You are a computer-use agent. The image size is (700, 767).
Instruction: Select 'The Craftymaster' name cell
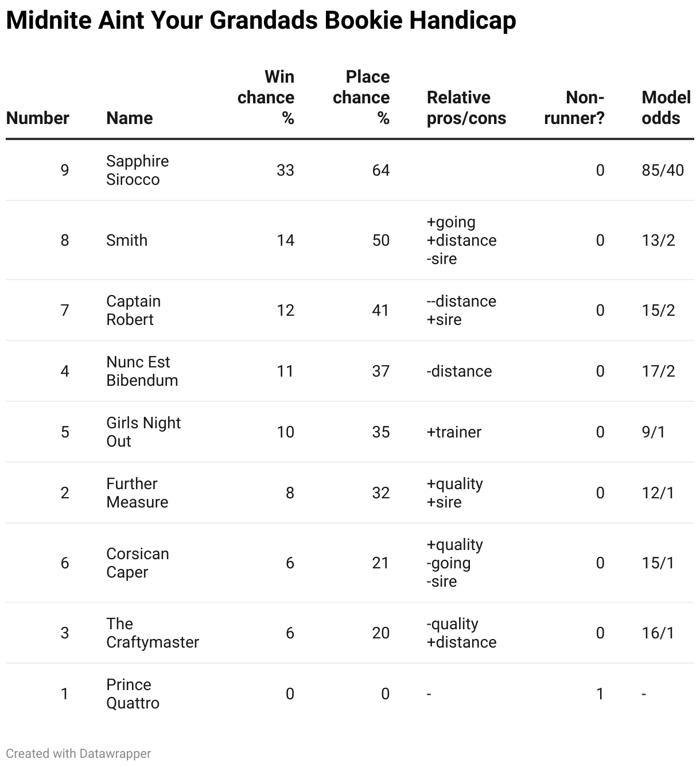tap(152, 633)
